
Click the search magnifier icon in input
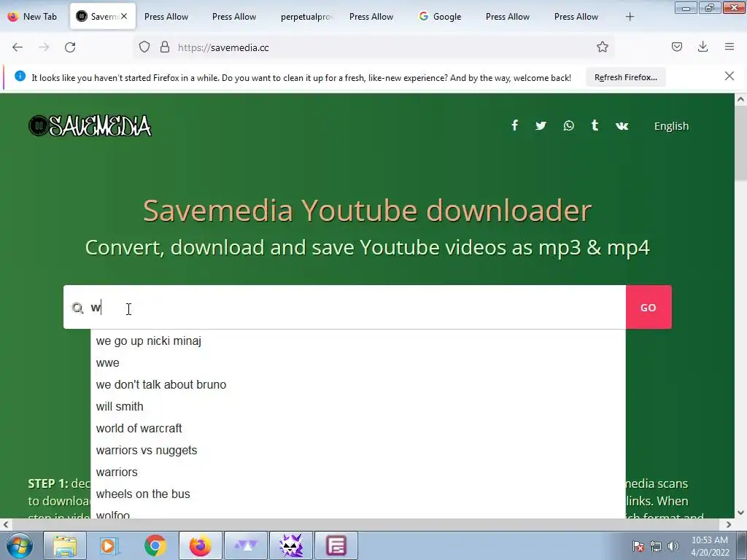[x=77, y=308]
